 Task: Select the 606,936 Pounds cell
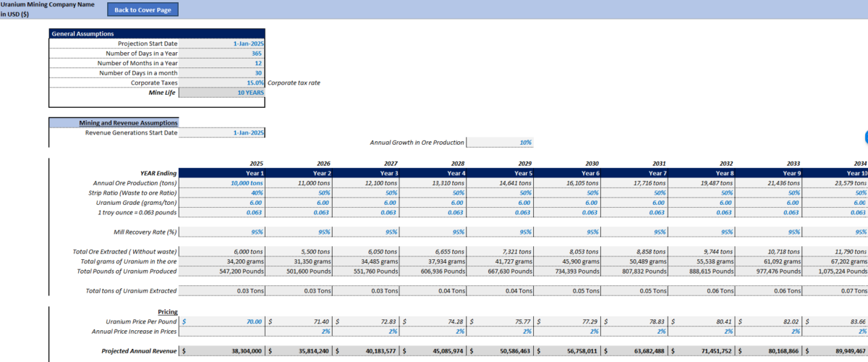(x=433, y=271)
